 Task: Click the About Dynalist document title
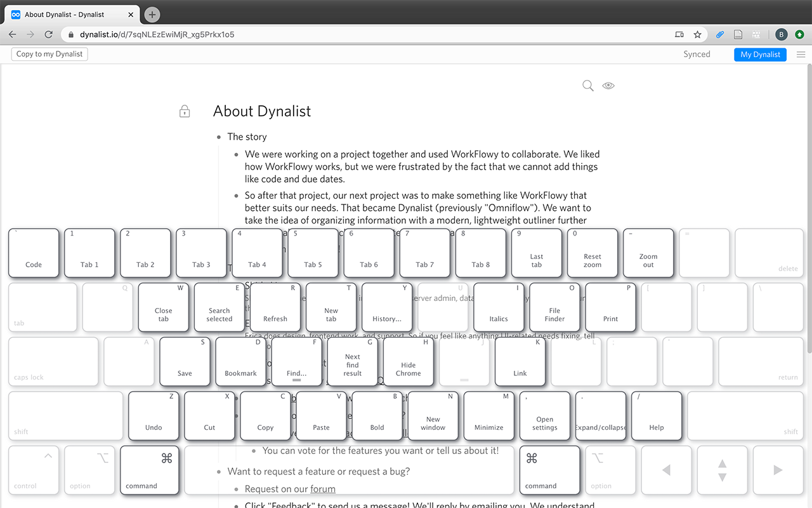[262, 111]
